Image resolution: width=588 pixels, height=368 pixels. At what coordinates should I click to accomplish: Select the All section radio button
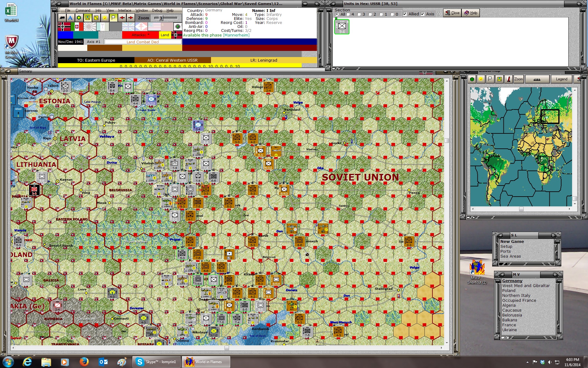click(x=337, y=14)
